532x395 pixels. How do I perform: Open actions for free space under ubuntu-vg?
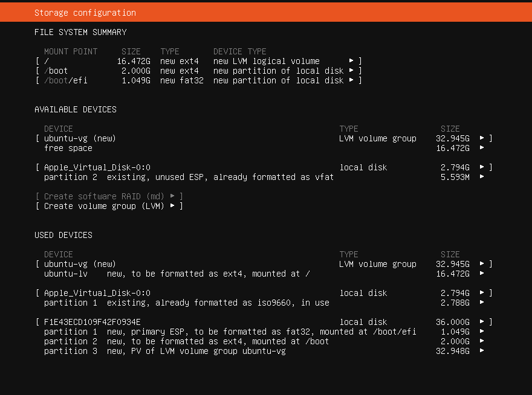tap(482, 148)
